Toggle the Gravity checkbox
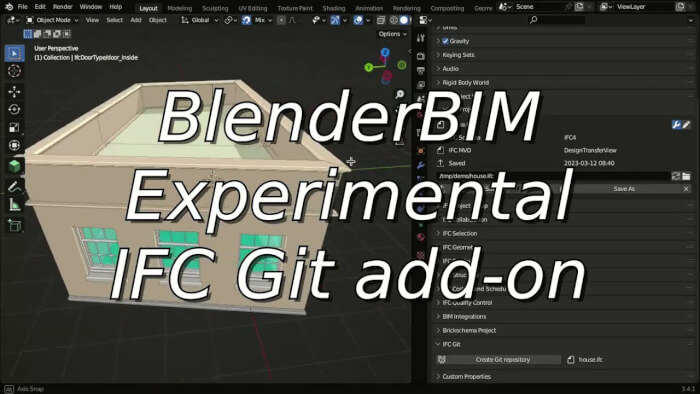The height and width of the screenshot is (394, 700). pyautogui.click(x=445, y=41)
